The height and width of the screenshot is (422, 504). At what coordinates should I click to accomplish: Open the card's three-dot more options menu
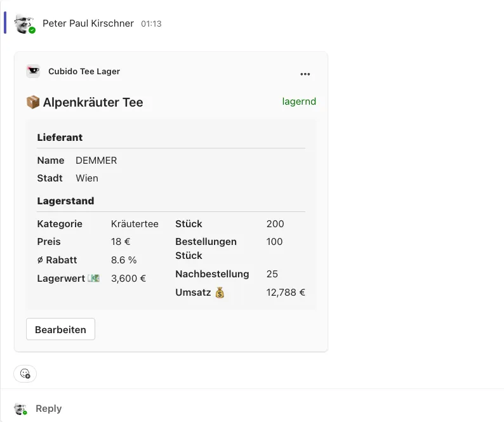[305, 74]
